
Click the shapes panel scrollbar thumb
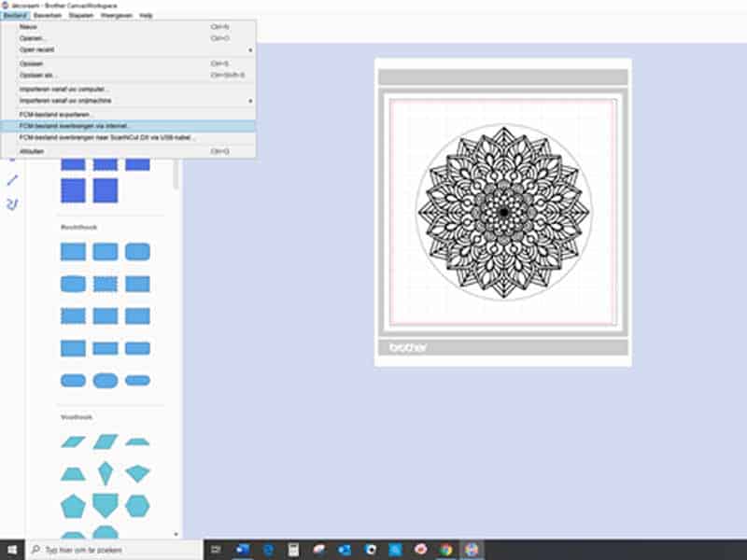pos(176,174)
